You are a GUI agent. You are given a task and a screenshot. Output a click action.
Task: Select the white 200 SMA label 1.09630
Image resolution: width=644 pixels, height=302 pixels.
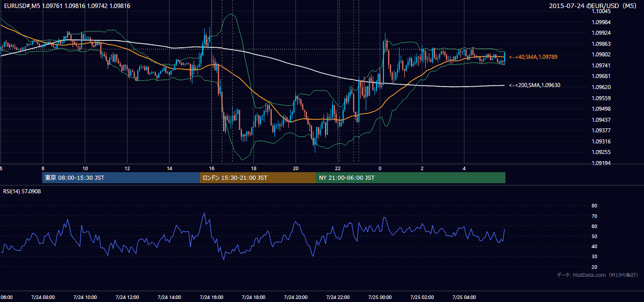535,86
